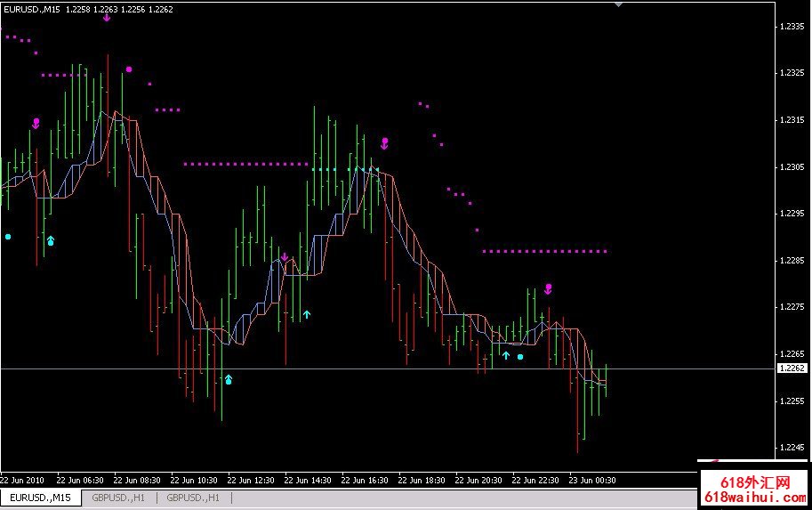Select the 1.2245 price scale label
Screen dimensions: 812x510
pos(792,448)
